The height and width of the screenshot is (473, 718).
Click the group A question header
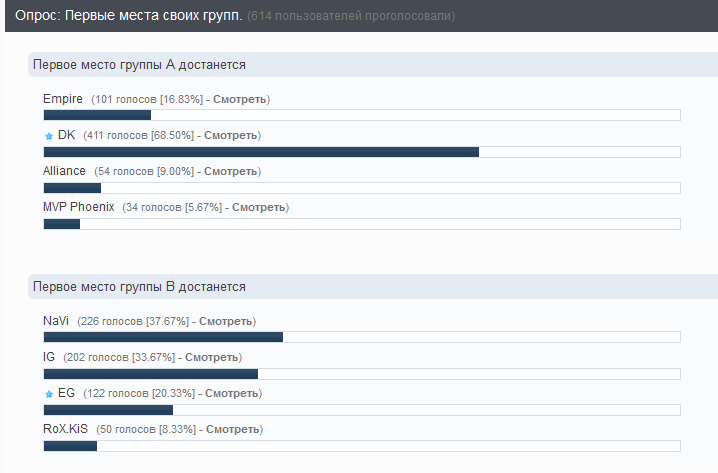139,65
